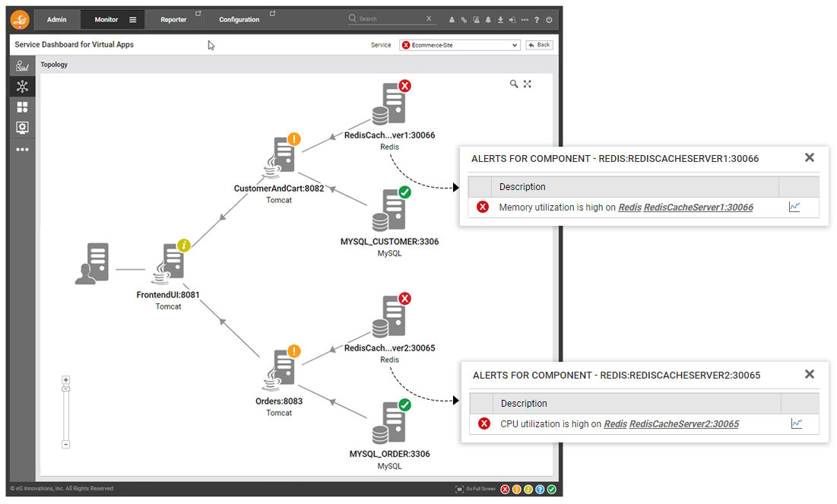Open the grid tiles sidebar icon
This screenshot has height=504, width=837.
tap(22, 107)
